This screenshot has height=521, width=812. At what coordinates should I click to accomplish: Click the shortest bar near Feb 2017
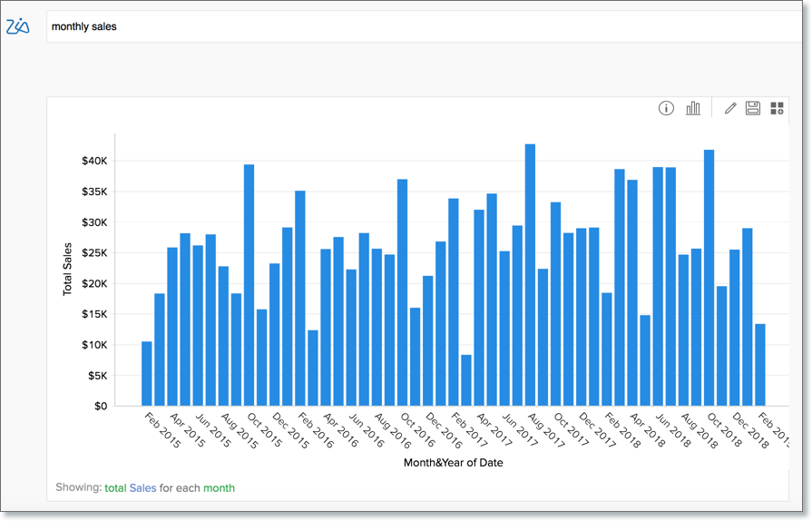(466, 380)
